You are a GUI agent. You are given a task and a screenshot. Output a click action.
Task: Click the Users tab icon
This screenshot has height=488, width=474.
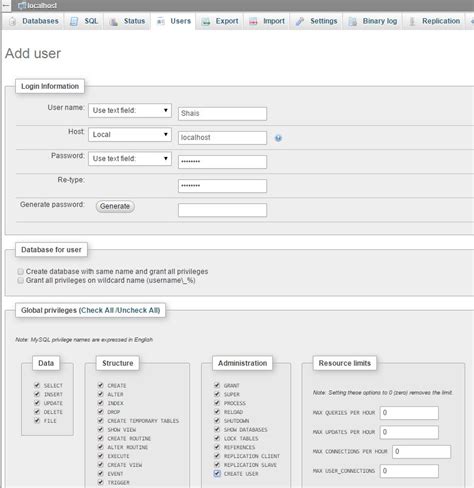(x=161, y=21)
